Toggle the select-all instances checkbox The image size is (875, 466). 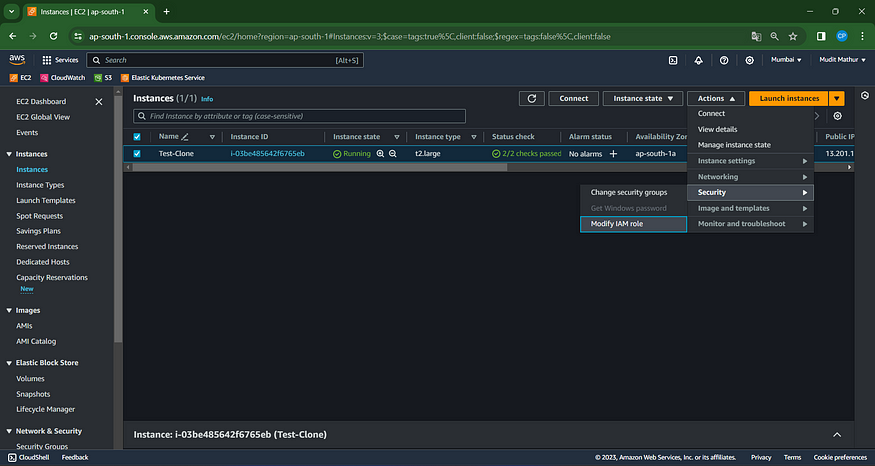137,137
